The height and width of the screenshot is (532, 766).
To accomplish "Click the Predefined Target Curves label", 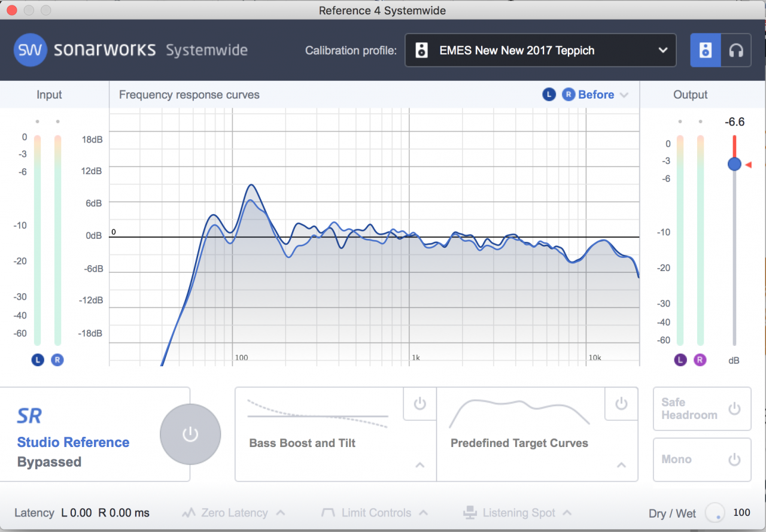I will [x=519, y=443].
